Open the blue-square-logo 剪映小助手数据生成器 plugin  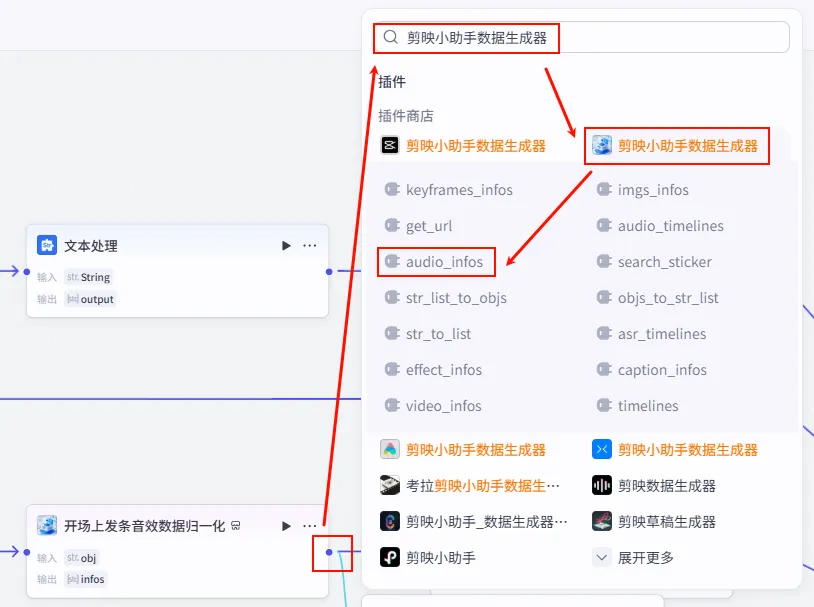click(x=675, y=449)
